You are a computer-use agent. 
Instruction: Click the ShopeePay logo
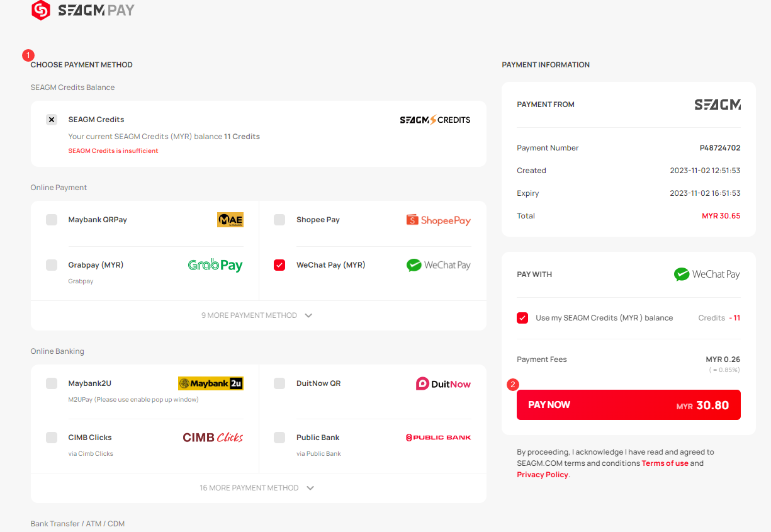tap(439, 220)
